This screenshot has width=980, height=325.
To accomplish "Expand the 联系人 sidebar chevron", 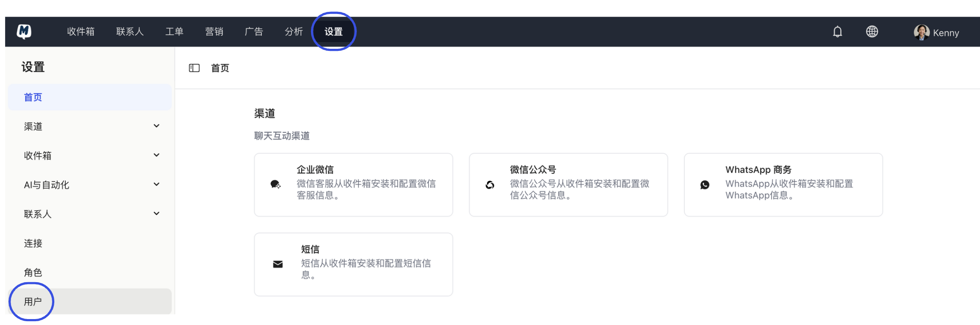I will coord(157,213).
